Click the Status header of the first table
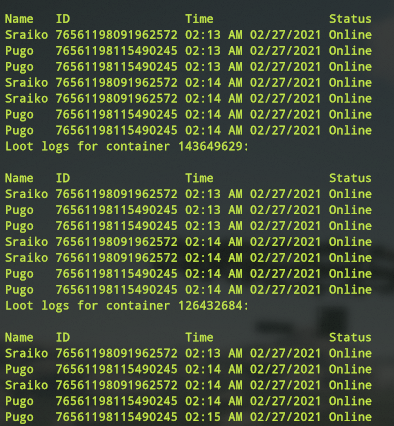This screenshot has width=394, height=426. tap(350, 19)
